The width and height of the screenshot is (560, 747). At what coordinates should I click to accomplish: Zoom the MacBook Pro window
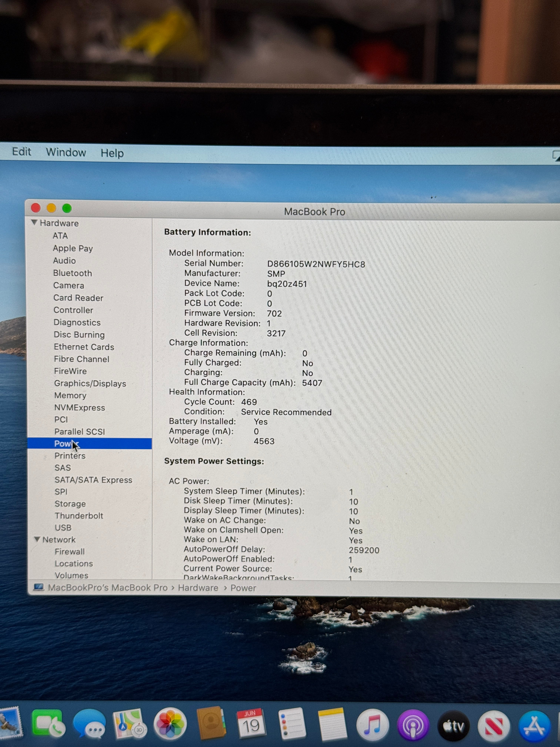click(x=67, y=208)
